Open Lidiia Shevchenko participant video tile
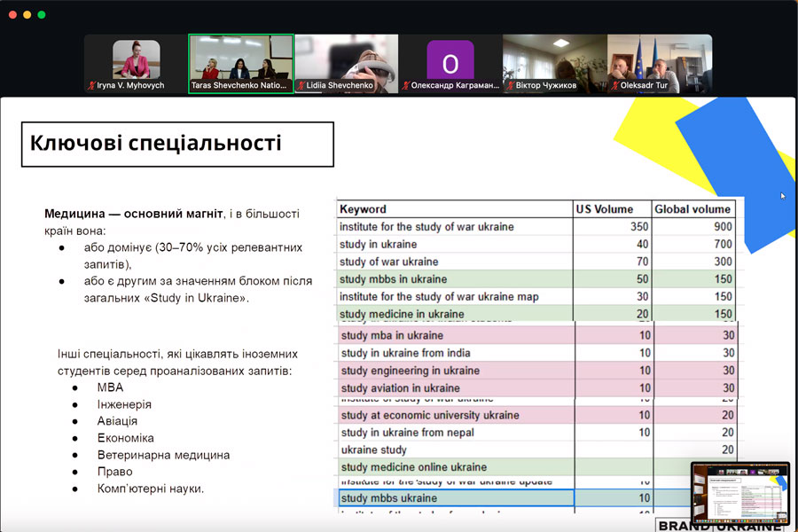 [x=347, y=64]
